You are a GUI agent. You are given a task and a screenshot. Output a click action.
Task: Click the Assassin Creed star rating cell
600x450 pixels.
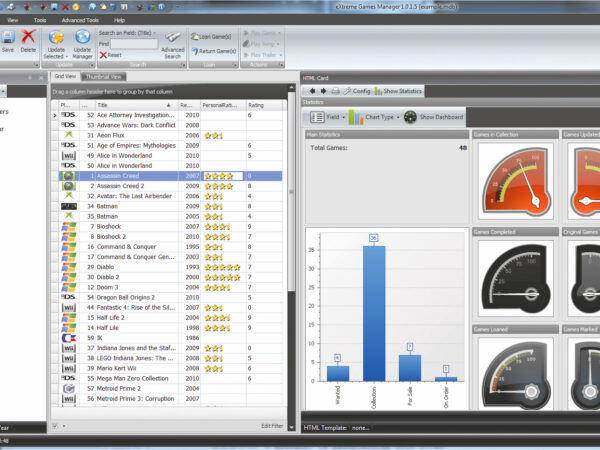coord(222,176)
